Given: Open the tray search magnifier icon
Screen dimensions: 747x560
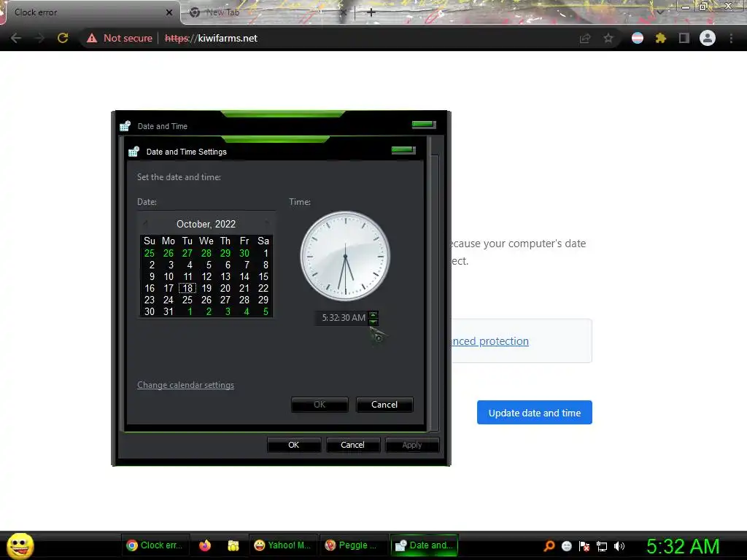Looking at the screenshot, I should pos(549,545).
